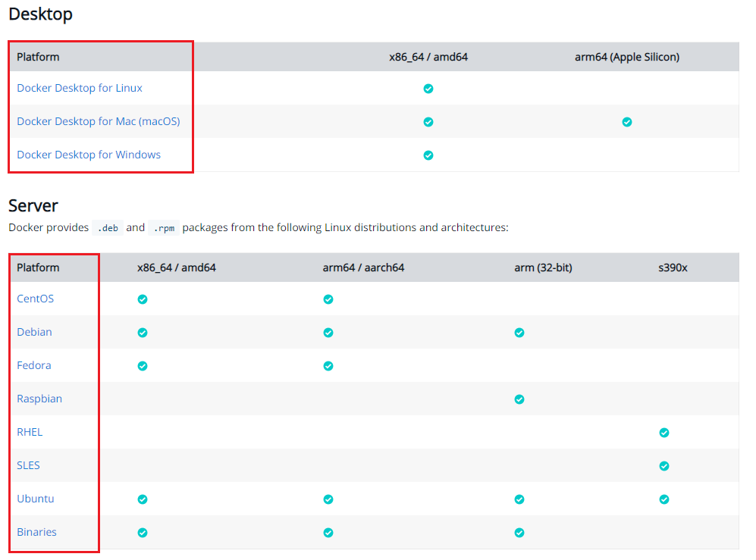Open the Binaries platform link
Image resolution: width=756 pixels, height=560 pixels.
coord(36,532)
